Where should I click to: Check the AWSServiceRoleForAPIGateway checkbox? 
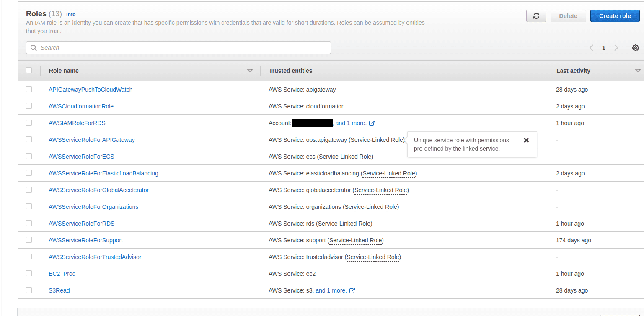point(29,139)
